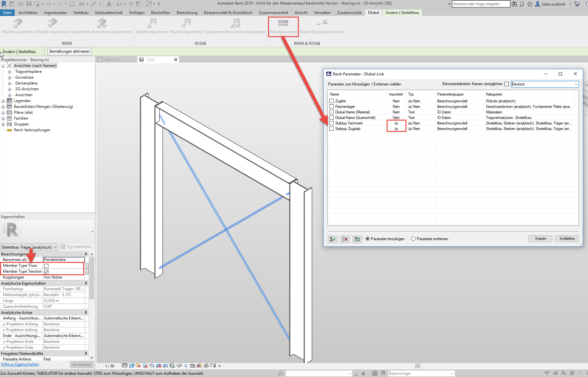This screenshot has width=588, height=377.
Task: Switch to the Zusatzmodule ribbon tab
Action: [349, 13]
